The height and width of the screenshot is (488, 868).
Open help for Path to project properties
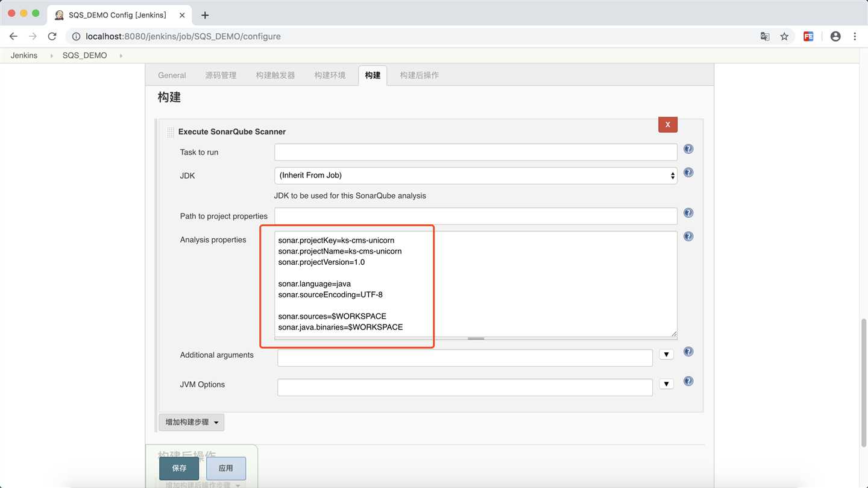tap(688, 213)
